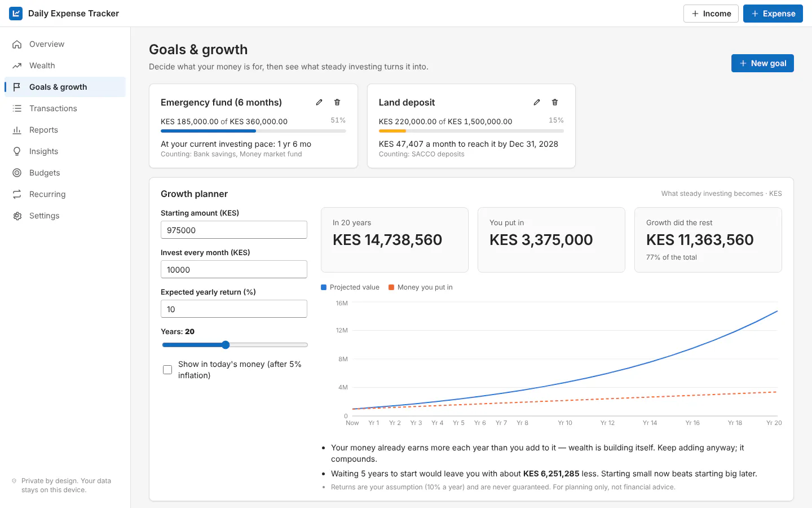Click the Overview home icon in sidebar
The height and width of the screenshot is (508, 812).
click(x=17, y=44)
